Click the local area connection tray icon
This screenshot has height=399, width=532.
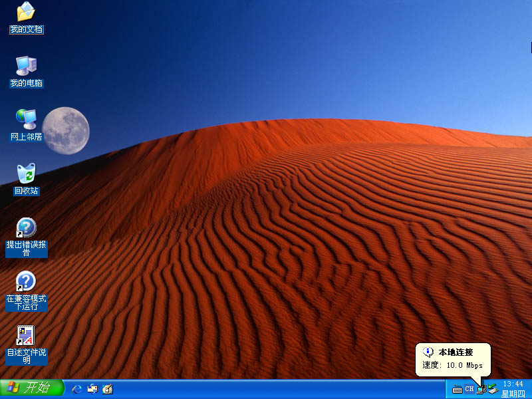481,390
